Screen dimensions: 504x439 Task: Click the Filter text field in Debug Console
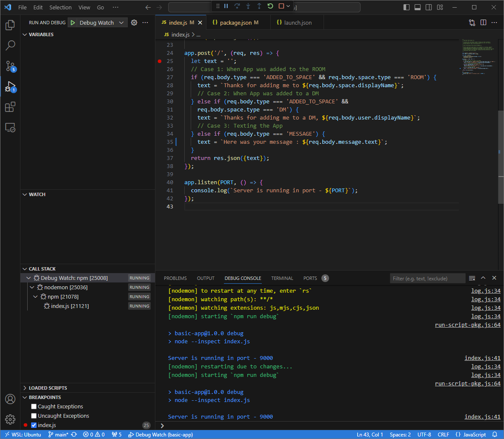(x=427, y=278)
